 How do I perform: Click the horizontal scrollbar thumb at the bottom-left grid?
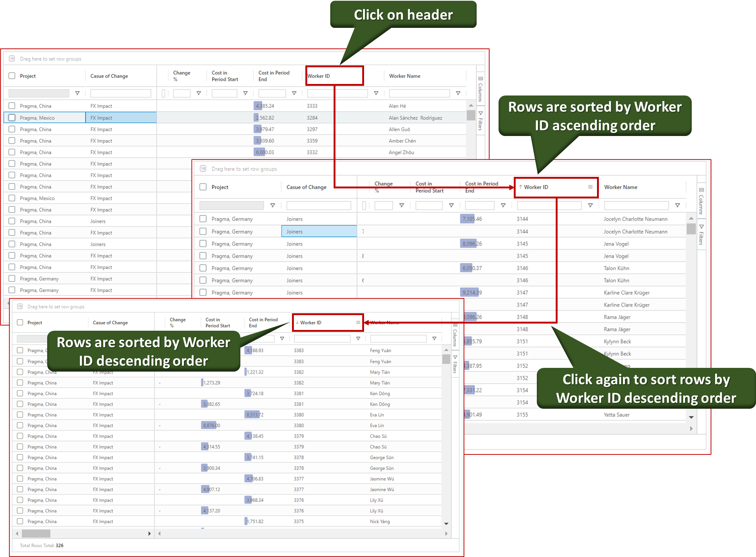(x=36, y=534)
